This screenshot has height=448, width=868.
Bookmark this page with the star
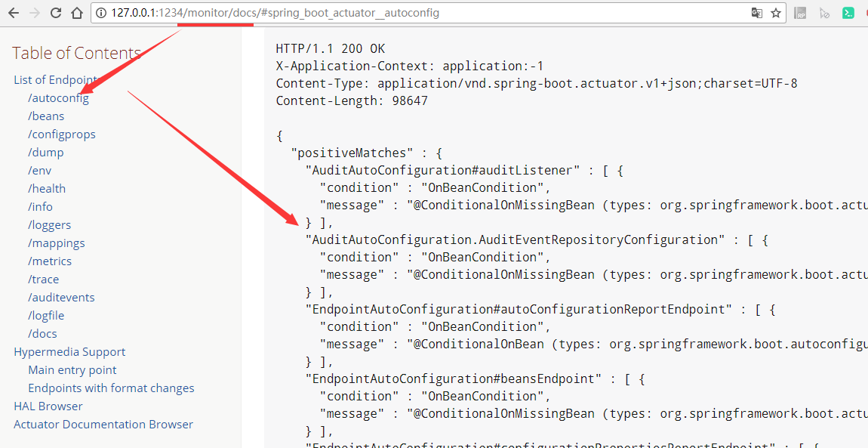pos(776,13)
